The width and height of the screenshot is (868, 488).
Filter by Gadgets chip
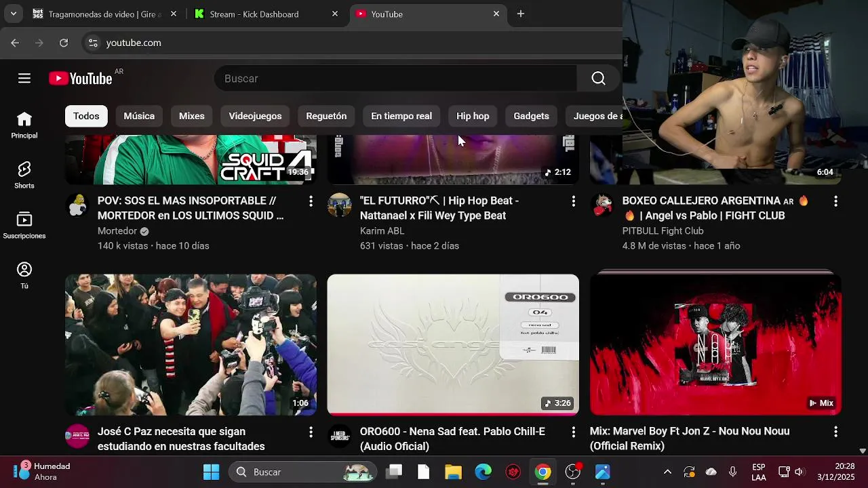click(531, 116)
